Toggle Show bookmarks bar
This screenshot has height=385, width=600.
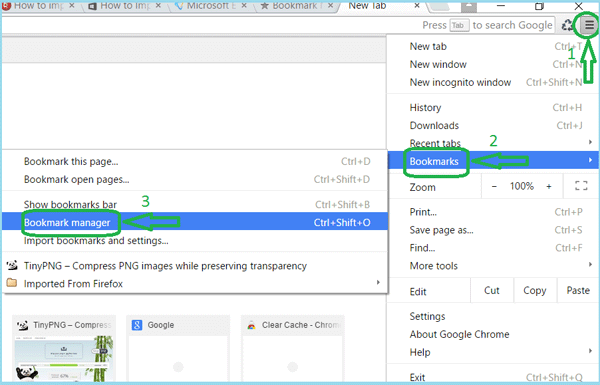pyautogui.click(x=194, y=205)
